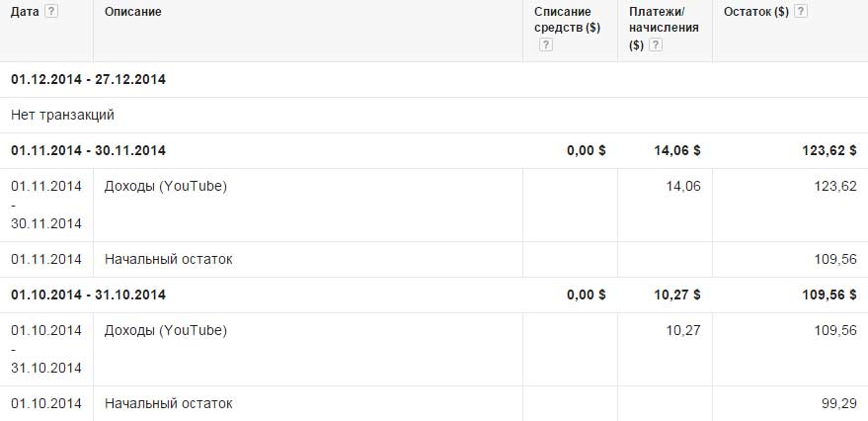Click the Описание column header

tap(133, 12)
